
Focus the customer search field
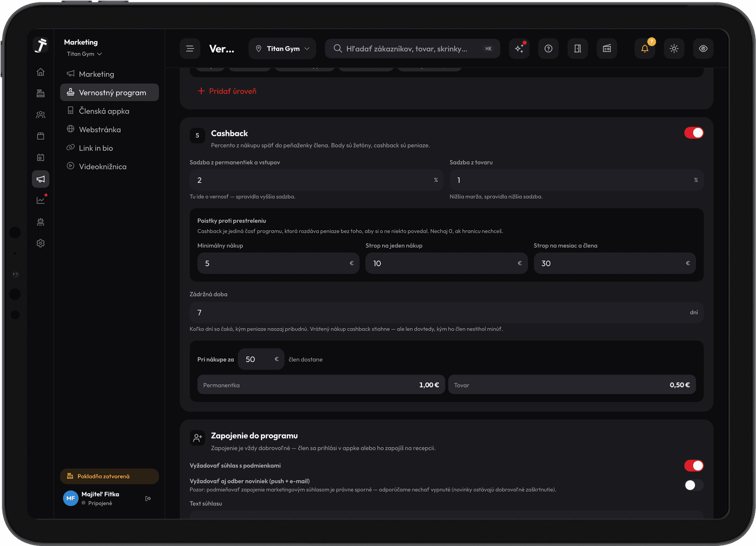point(412,49)
